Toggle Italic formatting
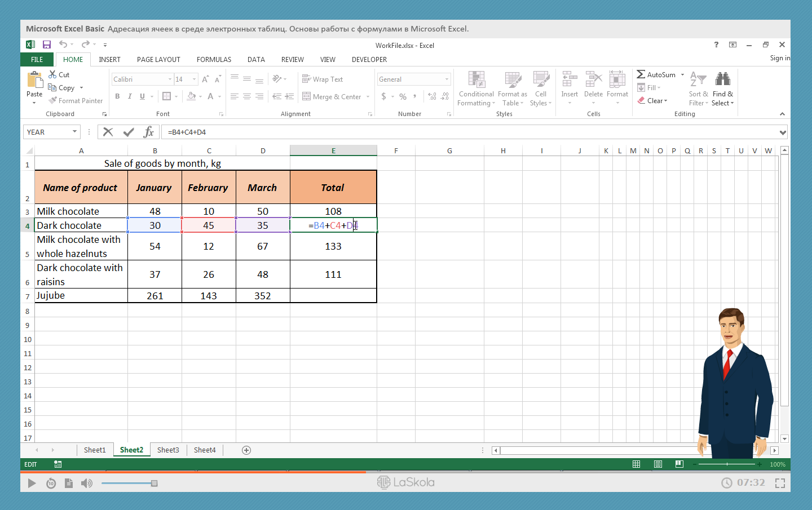Viewport: 812px width, 510px height. [130, 96]
